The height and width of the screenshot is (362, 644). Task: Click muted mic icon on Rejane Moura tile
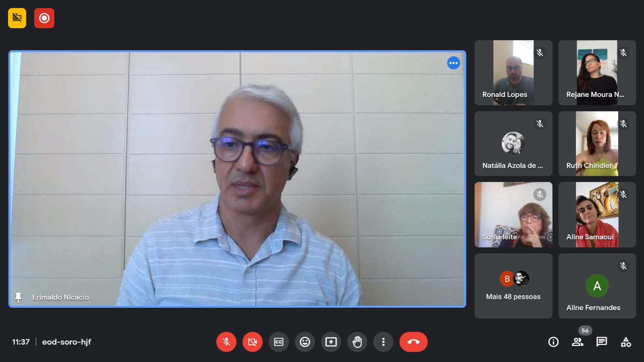[x=623, y=53]
